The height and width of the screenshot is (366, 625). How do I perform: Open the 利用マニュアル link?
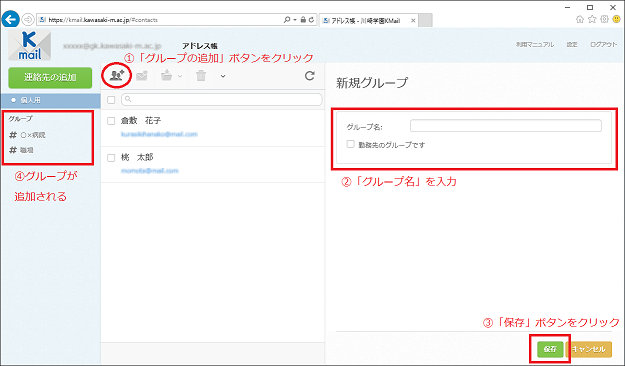pos(535,45)
